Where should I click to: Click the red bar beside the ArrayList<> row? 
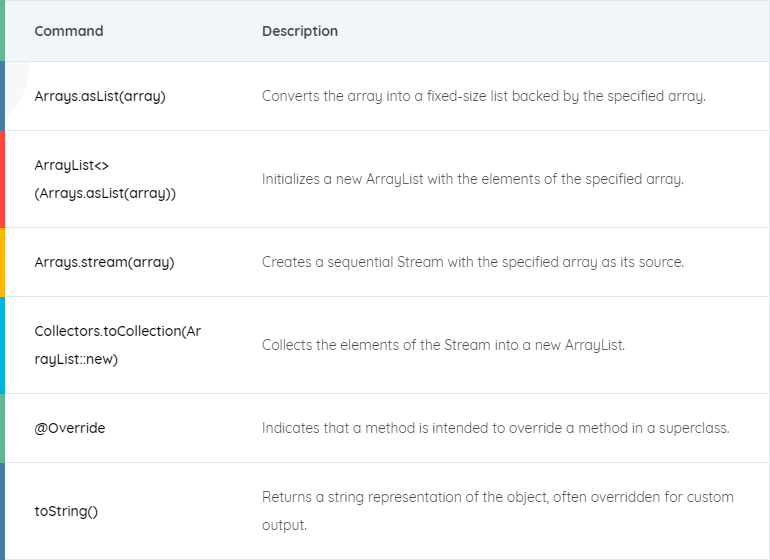click(x=2, y=179)
